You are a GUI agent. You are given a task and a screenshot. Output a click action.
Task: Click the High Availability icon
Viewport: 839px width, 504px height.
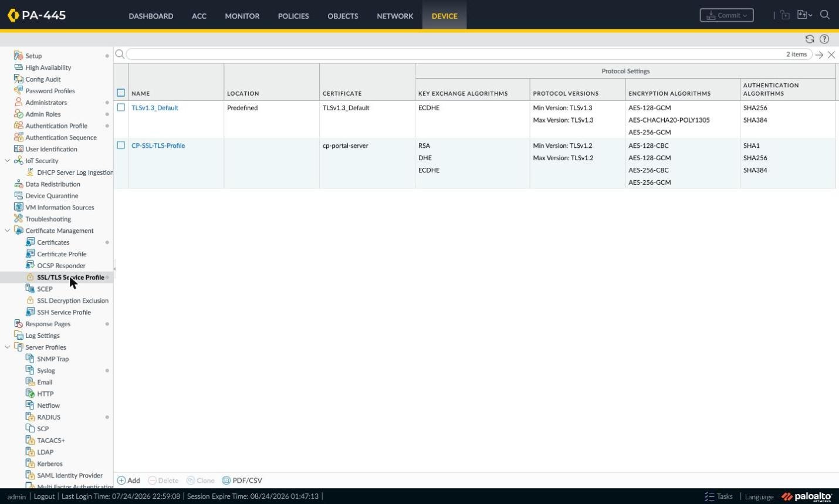[x=18, y=67]
